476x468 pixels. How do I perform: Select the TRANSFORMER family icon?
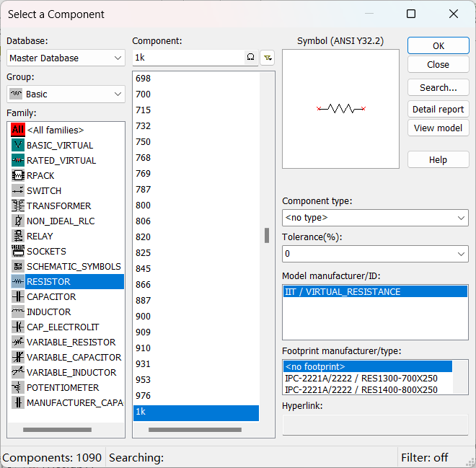[x=18, y=206]
